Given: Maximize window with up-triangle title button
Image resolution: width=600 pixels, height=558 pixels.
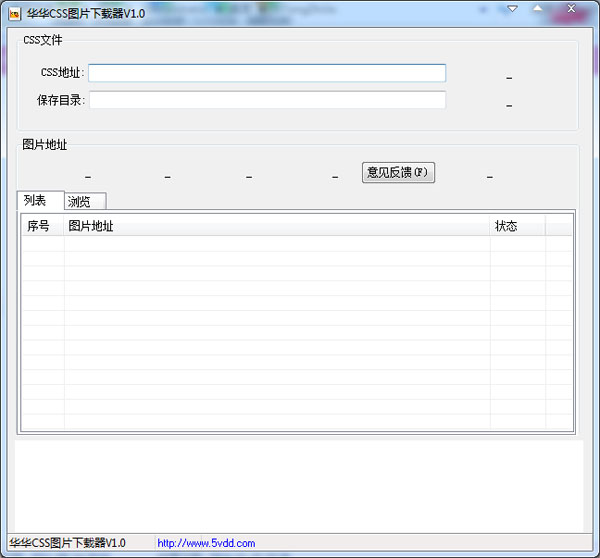Looking at the screenshot, I should (538, 8).
